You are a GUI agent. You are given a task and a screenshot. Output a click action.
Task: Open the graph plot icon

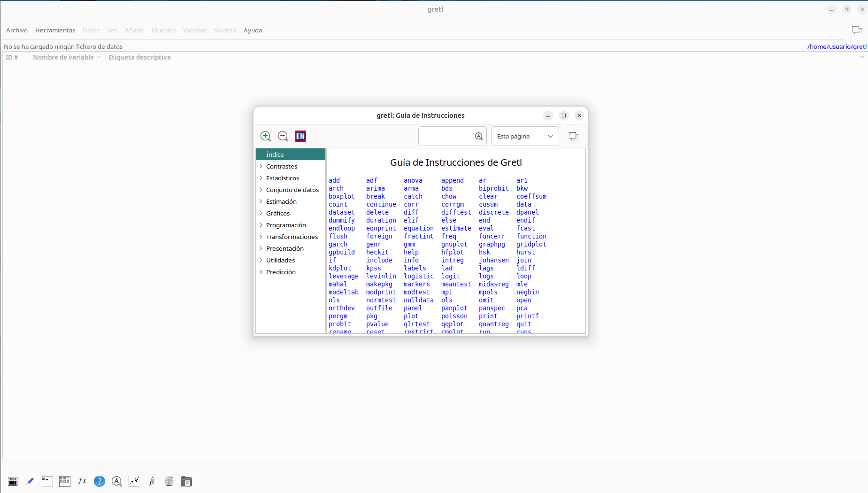[x=134, y=481]
